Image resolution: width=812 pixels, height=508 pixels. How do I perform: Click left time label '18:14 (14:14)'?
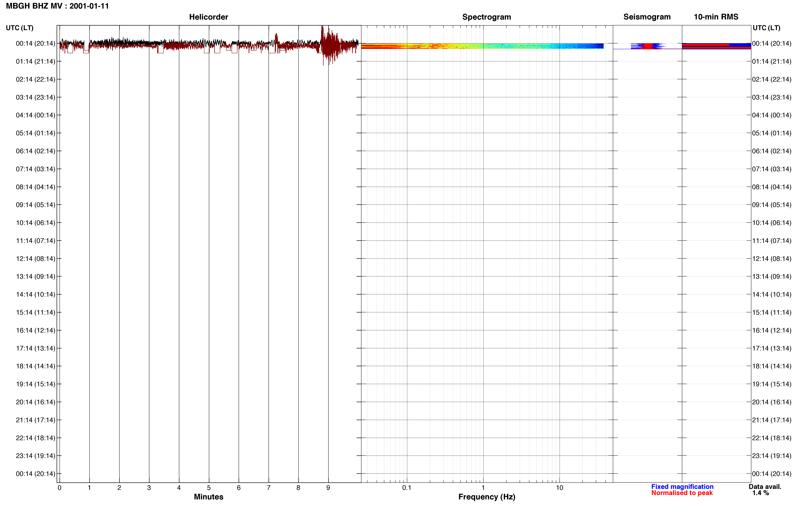pos(35,366)
